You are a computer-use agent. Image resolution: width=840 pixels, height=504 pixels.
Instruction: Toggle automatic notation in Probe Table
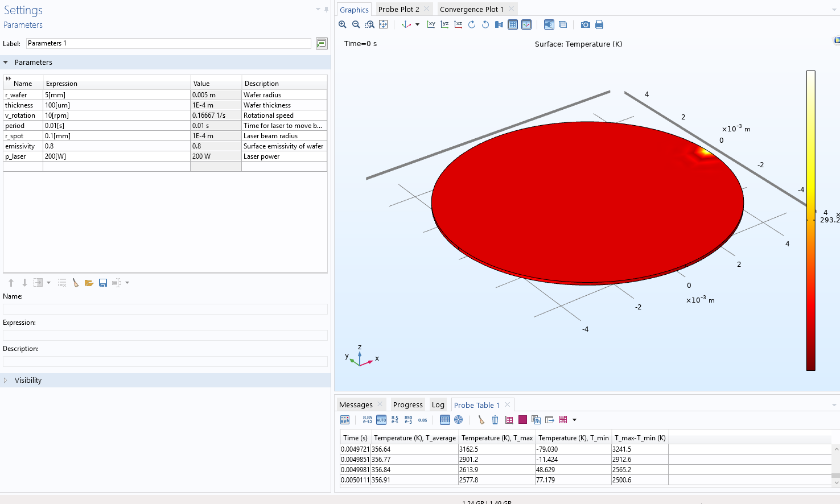(381, 420)
